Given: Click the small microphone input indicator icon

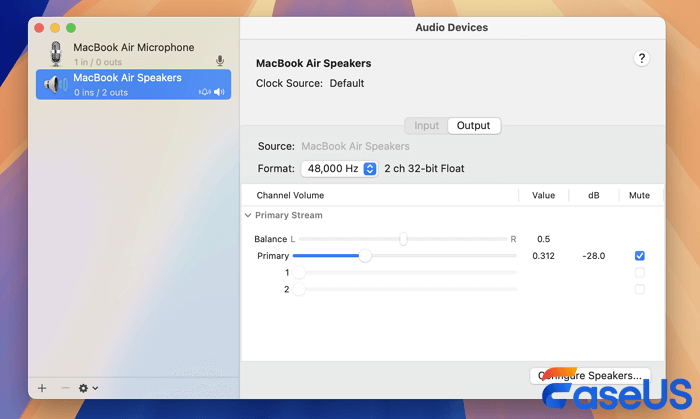Looking at the screenshot, I should click(220, 61).
